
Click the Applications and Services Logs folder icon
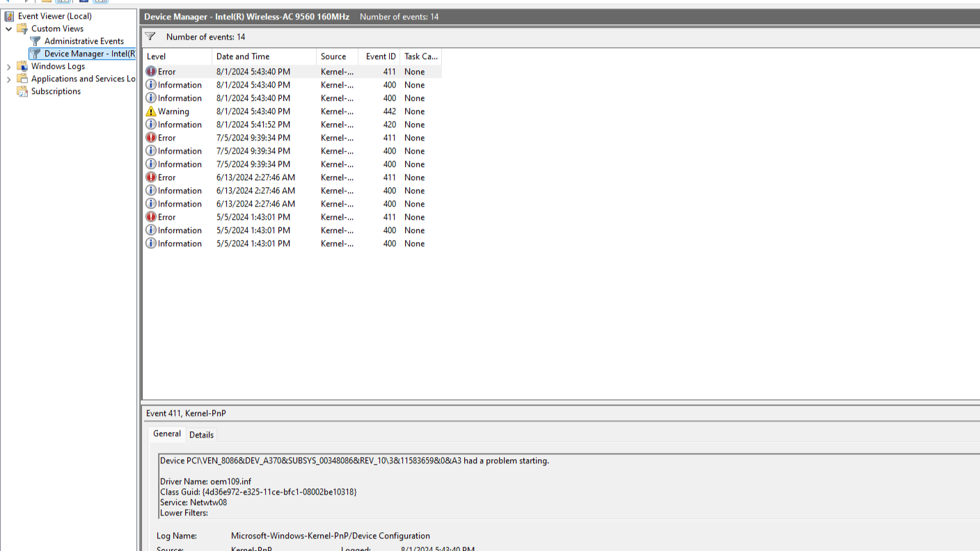coord(22,79)
